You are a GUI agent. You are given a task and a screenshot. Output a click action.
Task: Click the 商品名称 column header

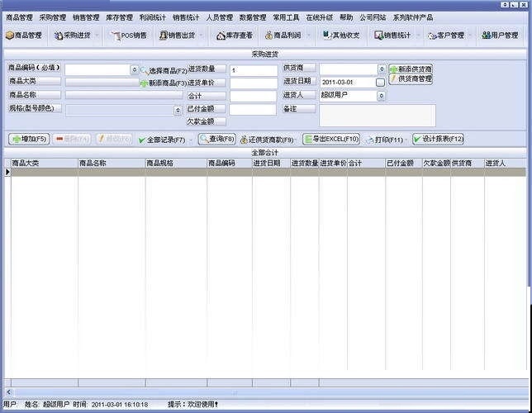tap(111, 164)
